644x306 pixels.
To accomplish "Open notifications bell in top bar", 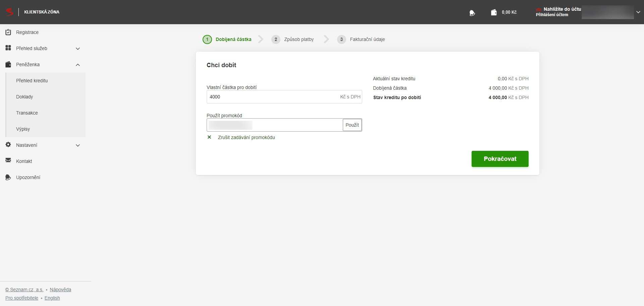I will (472, 13).
